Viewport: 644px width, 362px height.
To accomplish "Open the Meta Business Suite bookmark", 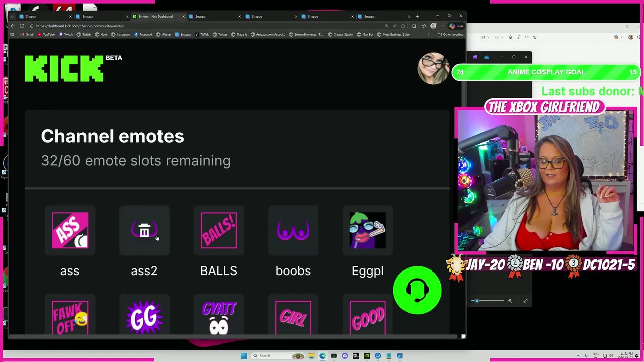I will pyautogui.click(x=393, y=34).
